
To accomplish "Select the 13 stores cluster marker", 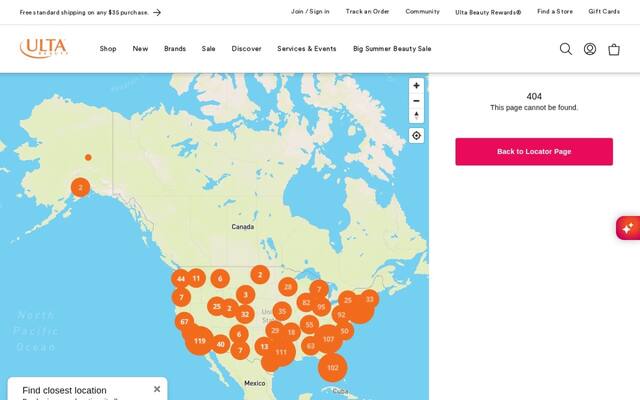I will click(264, 347).
